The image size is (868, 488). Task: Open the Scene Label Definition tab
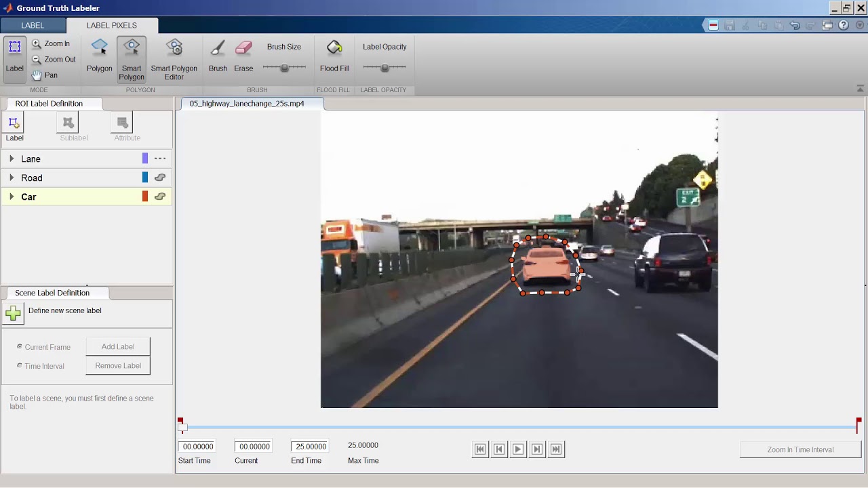[52, 293]
